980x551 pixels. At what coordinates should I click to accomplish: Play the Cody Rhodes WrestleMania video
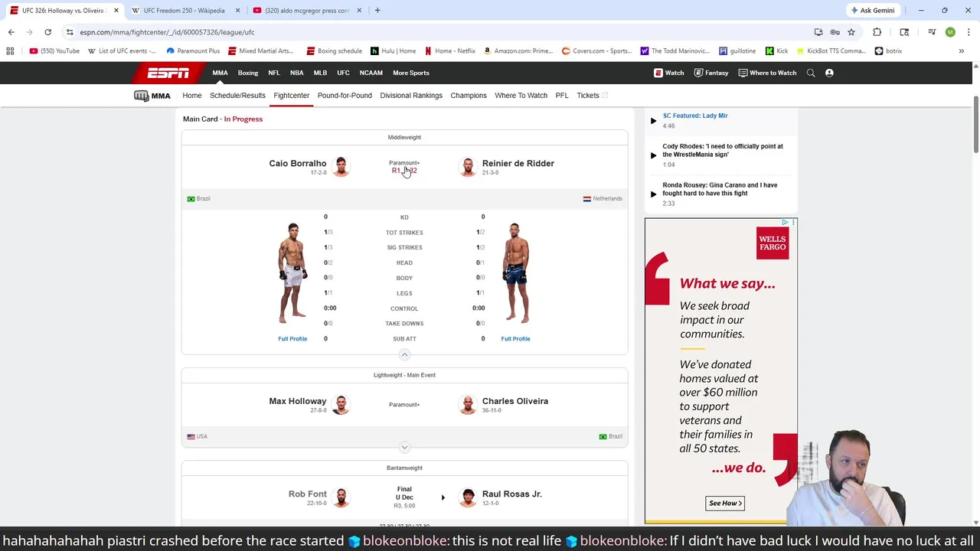(x=653, y=155)
